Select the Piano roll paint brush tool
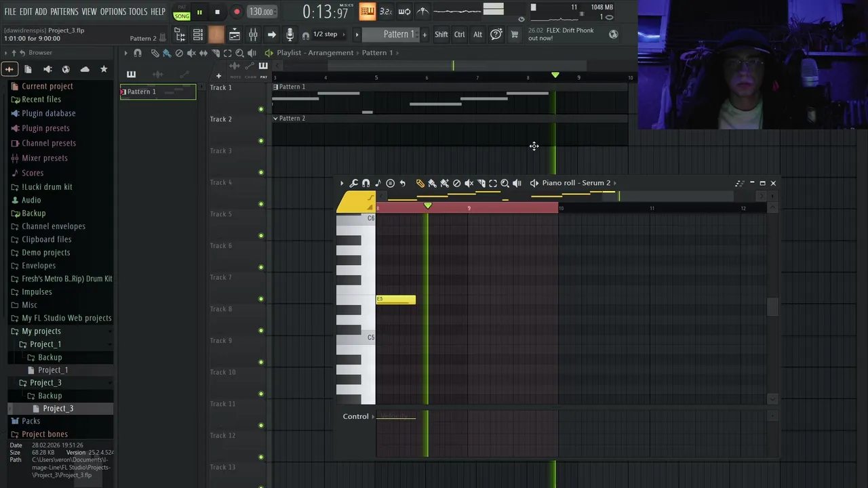Viewport: 868px width, 488px height. (x=432, y=183)
